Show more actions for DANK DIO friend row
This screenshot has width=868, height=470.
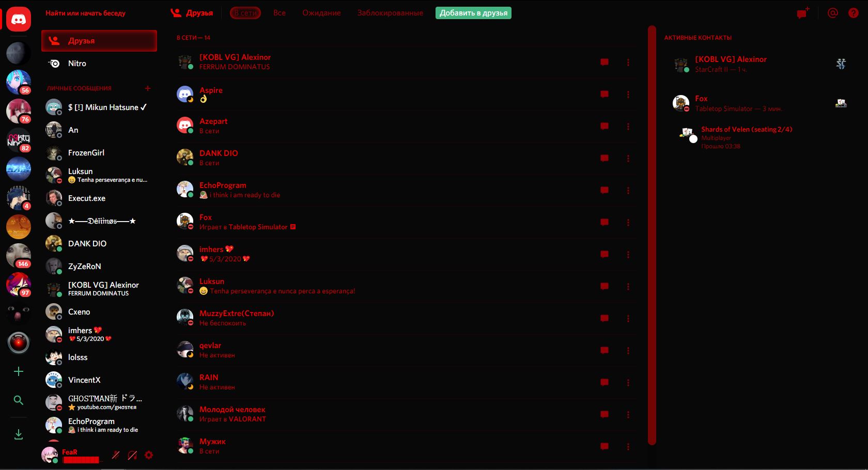pos(628,159)
